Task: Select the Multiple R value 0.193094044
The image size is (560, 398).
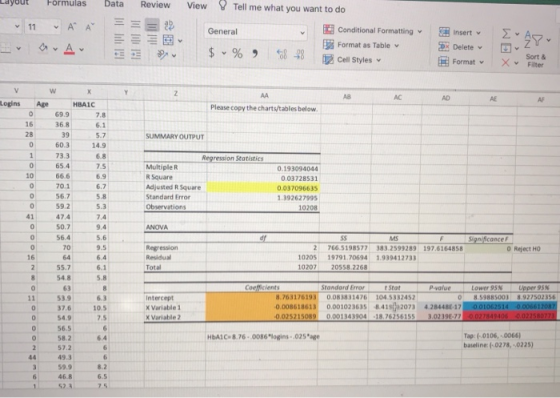Action: [x=263, y=168]
